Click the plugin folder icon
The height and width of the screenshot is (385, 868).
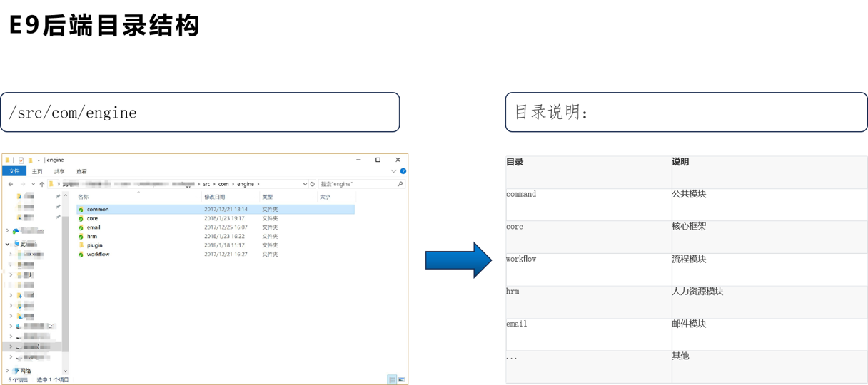coord(81,245)
